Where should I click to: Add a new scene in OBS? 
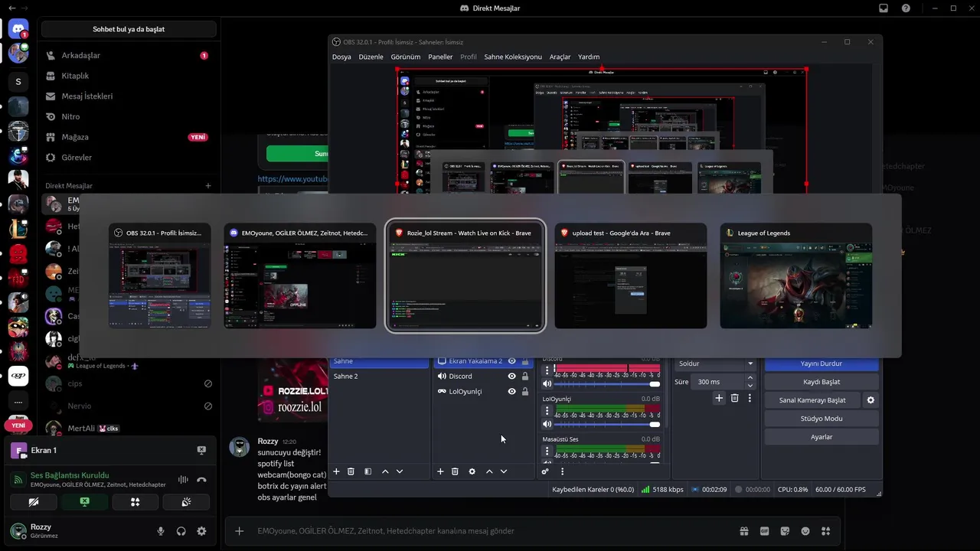click(336, 471)
